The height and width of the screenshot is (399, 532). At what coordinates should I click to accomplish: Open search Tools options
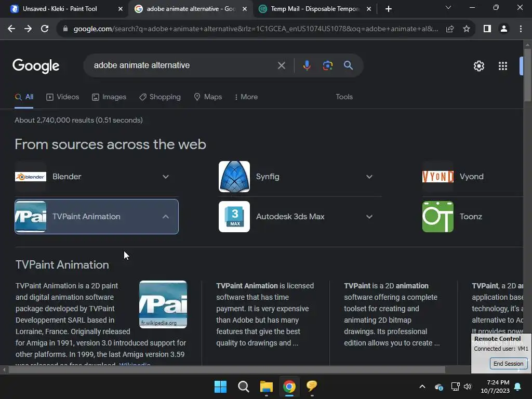click(344, 97)
